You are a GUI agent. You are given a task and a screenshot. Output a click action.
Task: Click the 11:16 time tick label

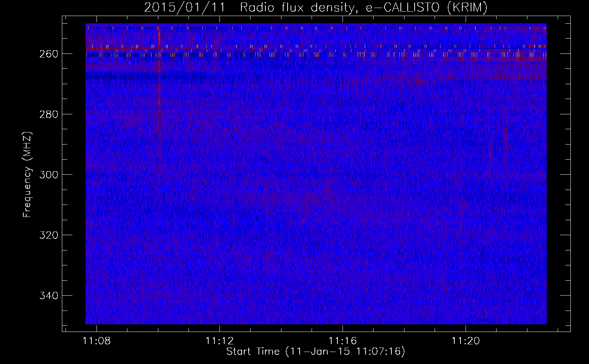pos(343,341)
